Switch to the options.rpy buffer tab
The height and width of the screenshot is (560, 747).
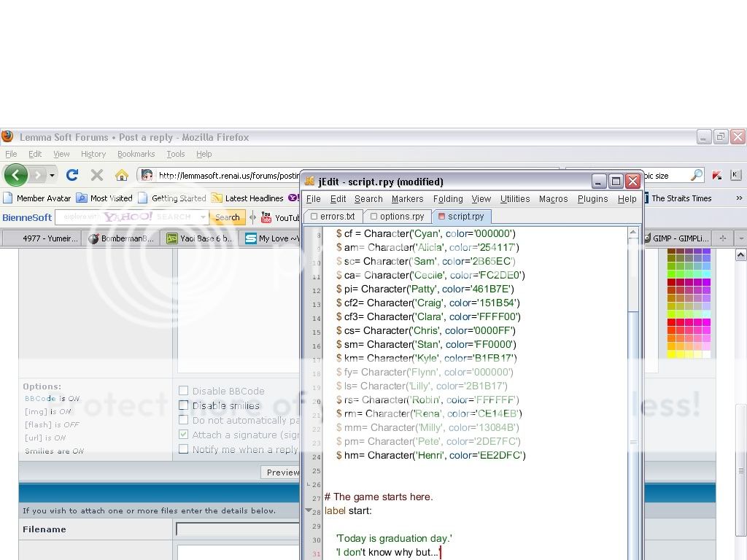pyautogui.click(x=397, y=217)
